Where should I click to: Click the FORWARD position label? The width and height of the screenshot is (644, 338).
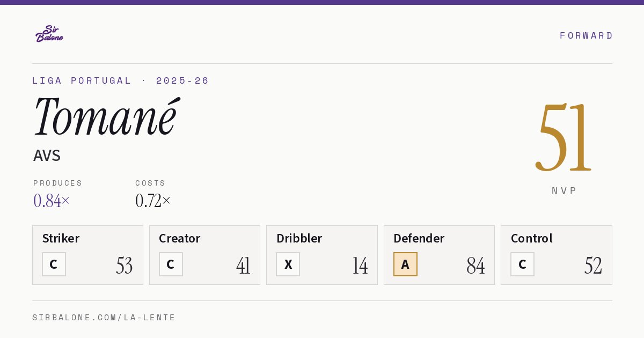(x=586, y=35)
